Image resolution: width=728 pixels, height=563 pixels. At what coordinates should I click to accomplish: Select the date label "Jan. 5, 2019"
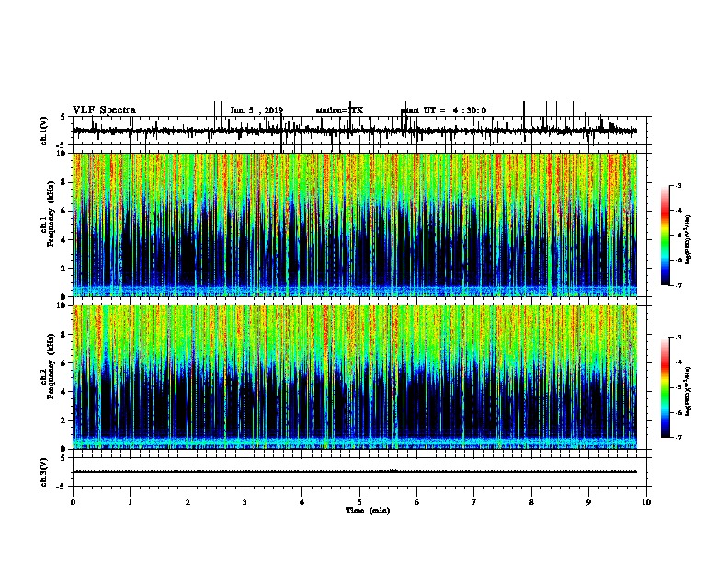256,110
